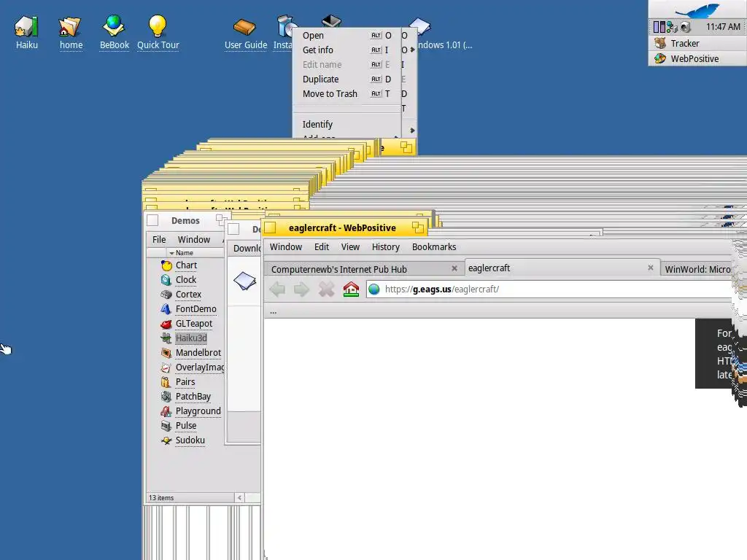The image size is (747, 560).
Task: Click the Haiku3d icon in Demos
Action: pos(166,338)
